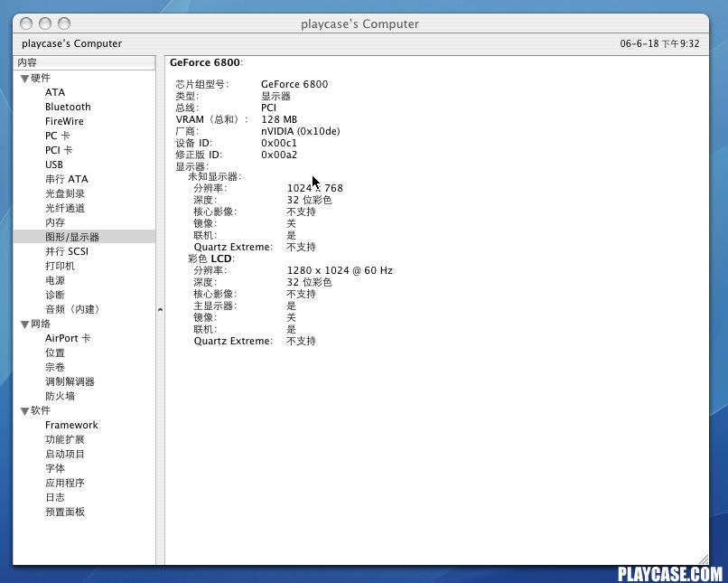Select AirPort 卡 under 网络

68,338
